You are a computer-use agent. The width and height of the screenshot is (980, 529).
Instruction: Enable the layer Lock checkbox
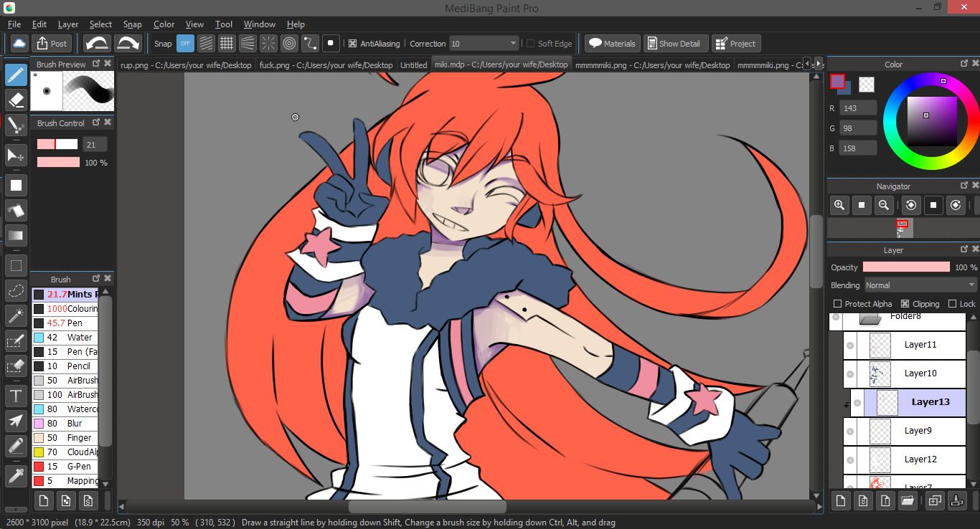pyautogui.click(x=952, y=304)
